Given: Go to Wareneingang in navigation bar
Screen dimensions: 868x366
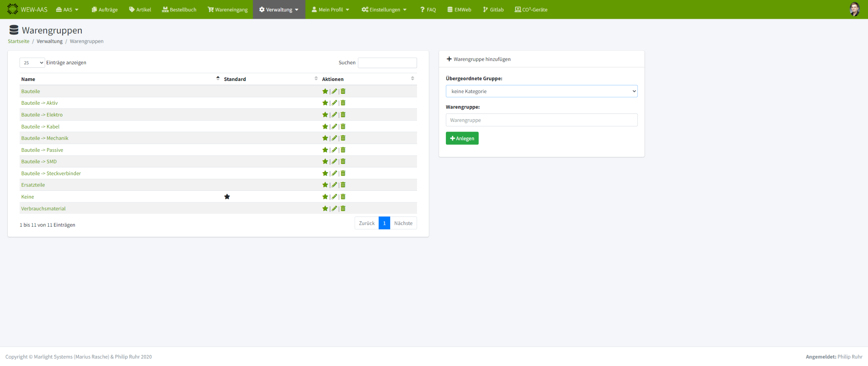Looking at the screenshot, I should (227, 10).
